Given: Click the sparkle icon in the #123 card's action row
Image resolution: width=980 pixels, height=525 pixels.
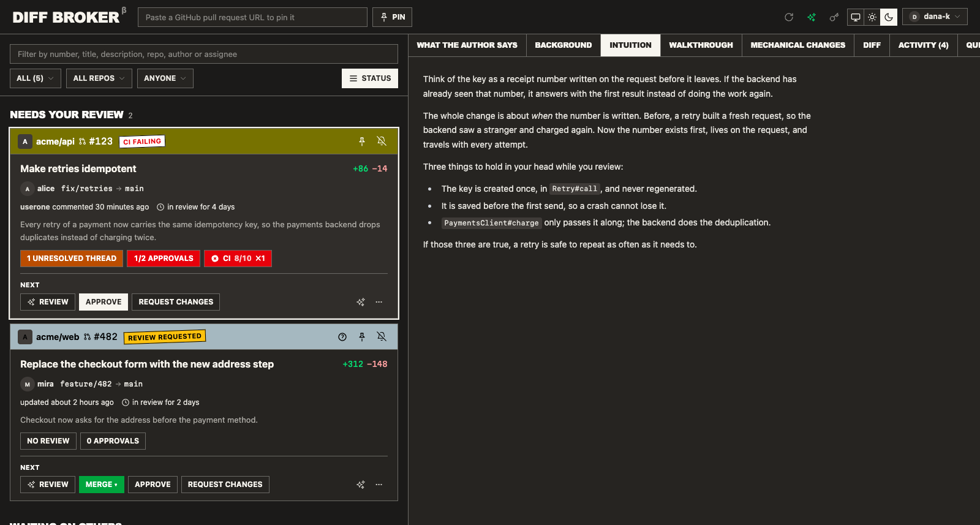Looking at the screenshot, I should pyautogui.click(x=361, y=302).
